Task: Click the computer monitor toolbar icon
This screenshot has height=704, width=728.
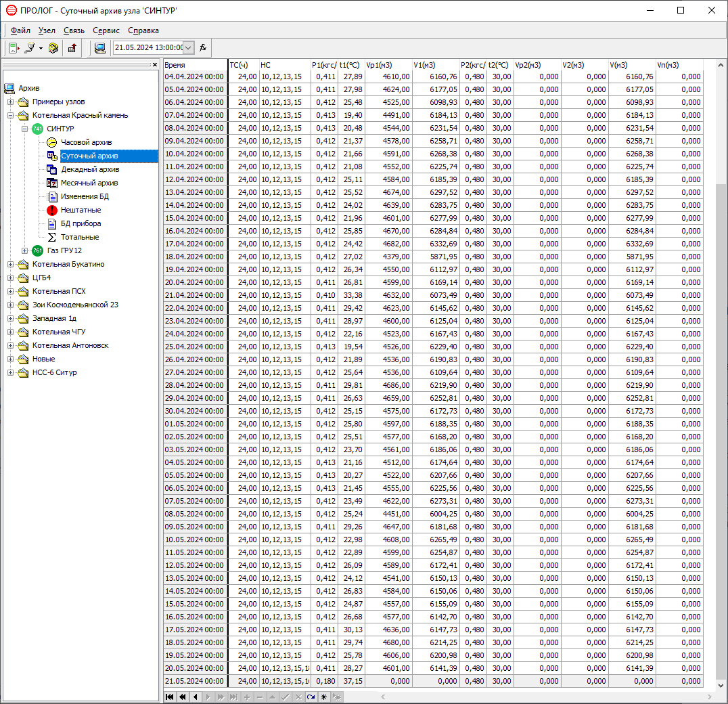Action: tap(100, 48)
